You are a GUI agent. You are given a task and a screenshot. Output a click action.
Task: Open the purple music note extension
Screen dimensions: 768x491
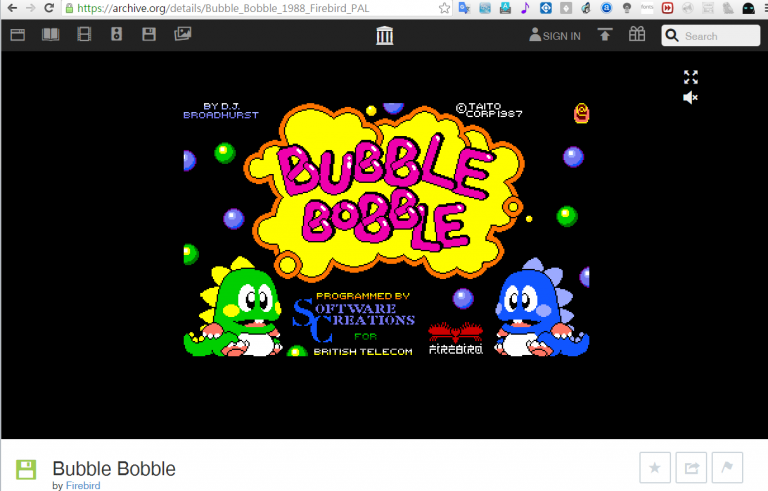coord(525,8)
